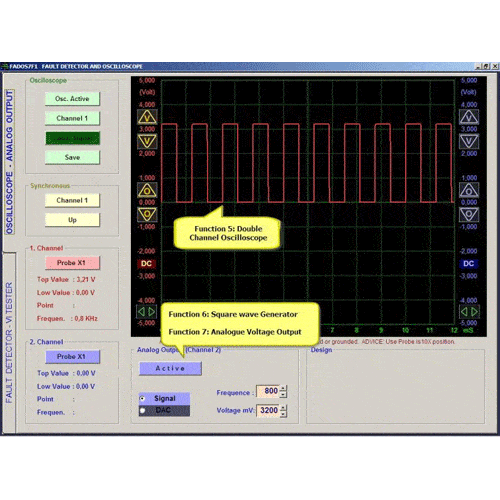
Task: Click the Osc. Active button
Action: point(72,99)
